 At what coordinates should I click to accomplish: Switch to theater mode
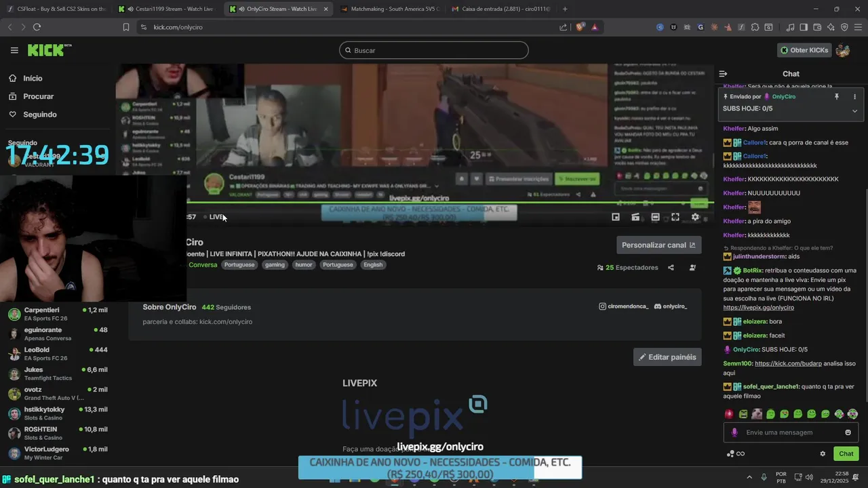click(x=655, y=217)
